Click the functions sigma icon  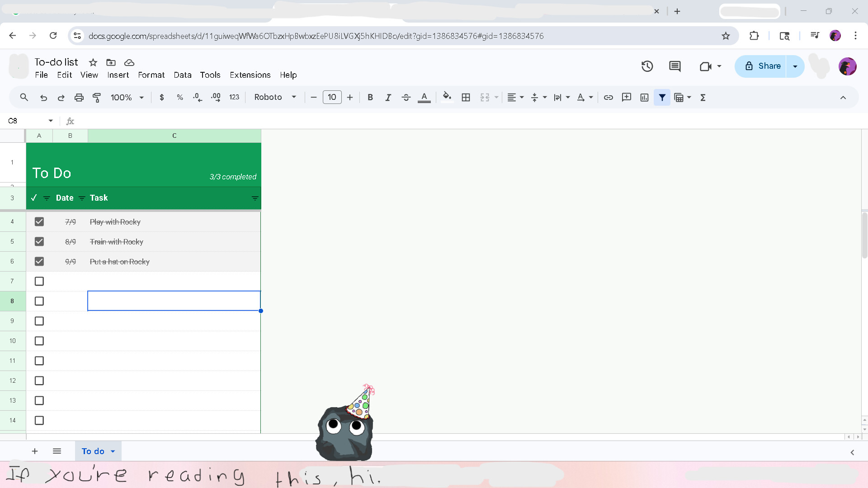click(x=703, y=97)
